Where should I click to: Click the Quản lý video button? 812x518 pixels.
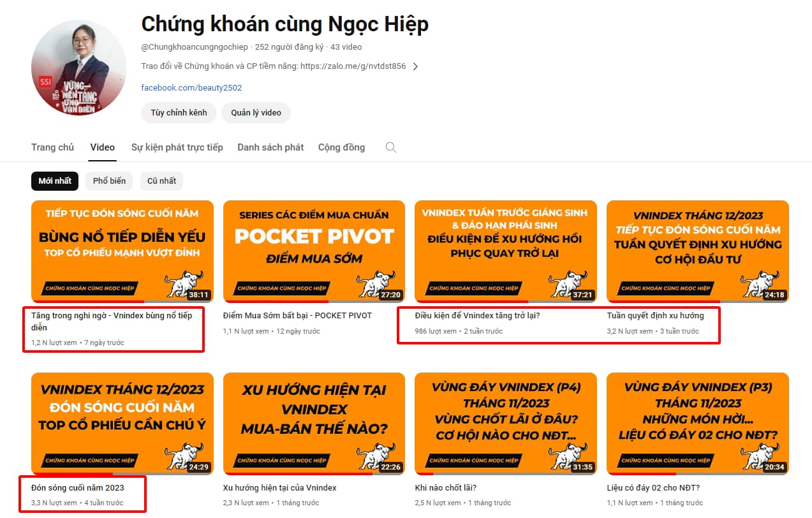[x=256, y=113]
